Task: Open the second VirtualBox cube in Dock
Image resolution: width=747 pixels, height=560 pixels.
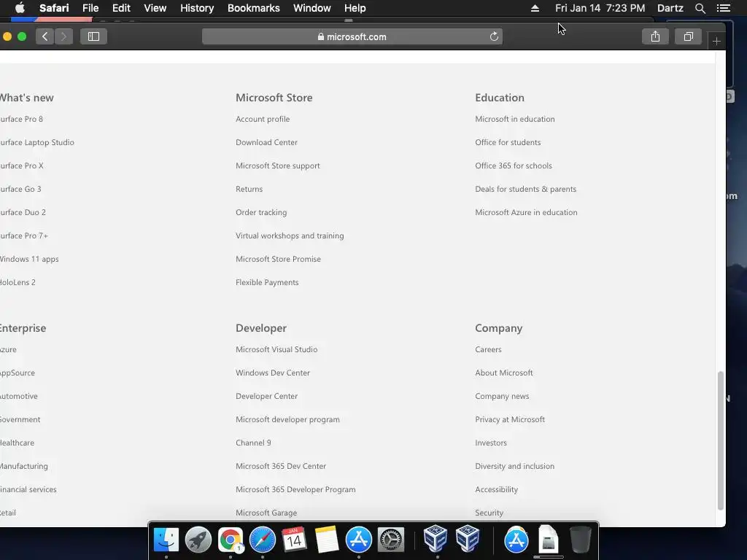Action: pos(468,539)
